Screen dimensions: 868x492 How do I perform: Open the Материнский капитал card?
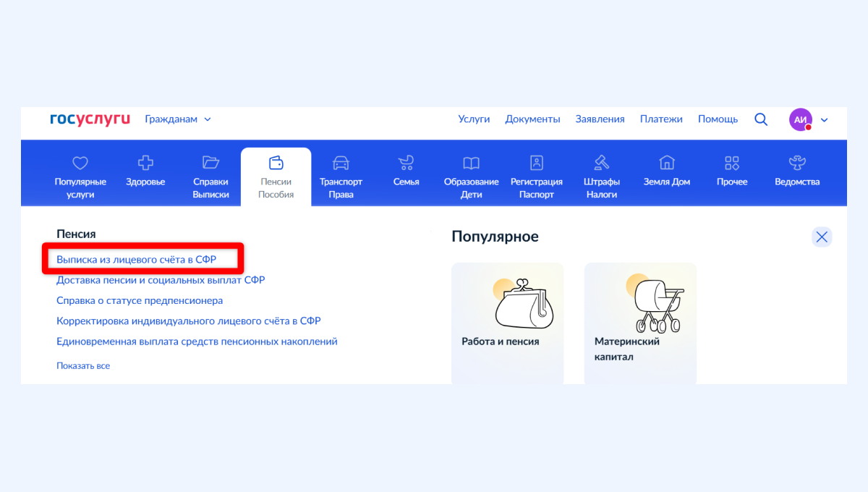click(640, 323)
